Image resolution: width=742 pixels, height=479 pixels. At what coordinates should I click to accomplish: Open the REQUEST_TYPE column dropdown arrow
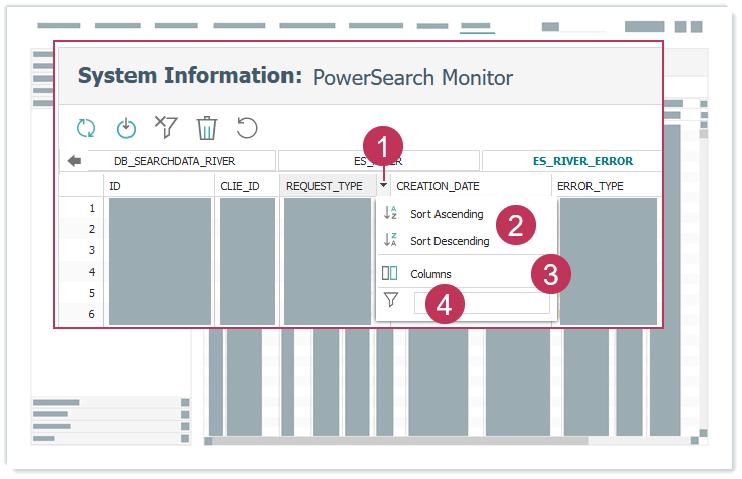(383, 186)
